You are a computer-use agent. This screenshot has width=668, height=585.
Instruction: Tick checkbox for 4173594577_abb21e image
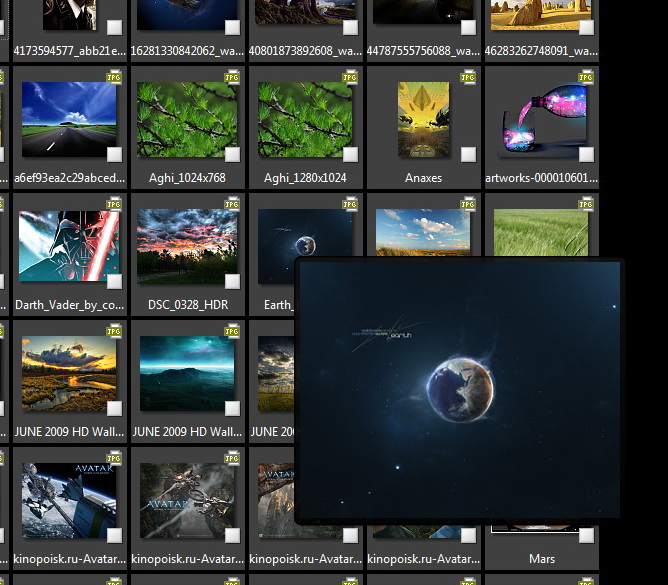click(x=114, y=27)
